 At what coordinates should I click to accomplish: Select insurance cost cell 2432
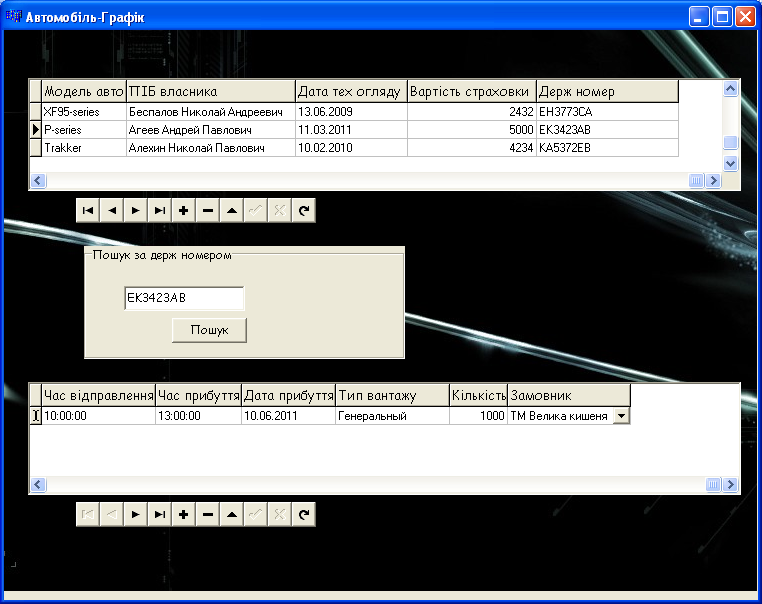(472, 112)
